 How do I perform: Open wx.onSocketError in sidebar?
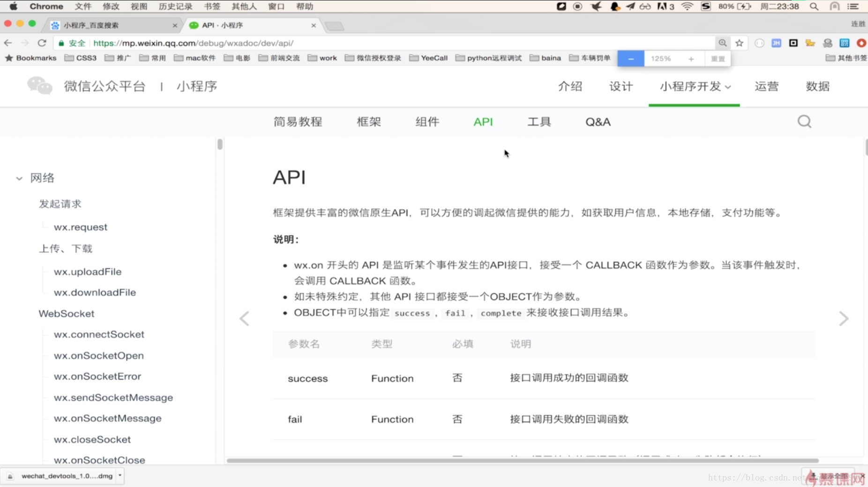pyautogui.click(x=97, y=376)
